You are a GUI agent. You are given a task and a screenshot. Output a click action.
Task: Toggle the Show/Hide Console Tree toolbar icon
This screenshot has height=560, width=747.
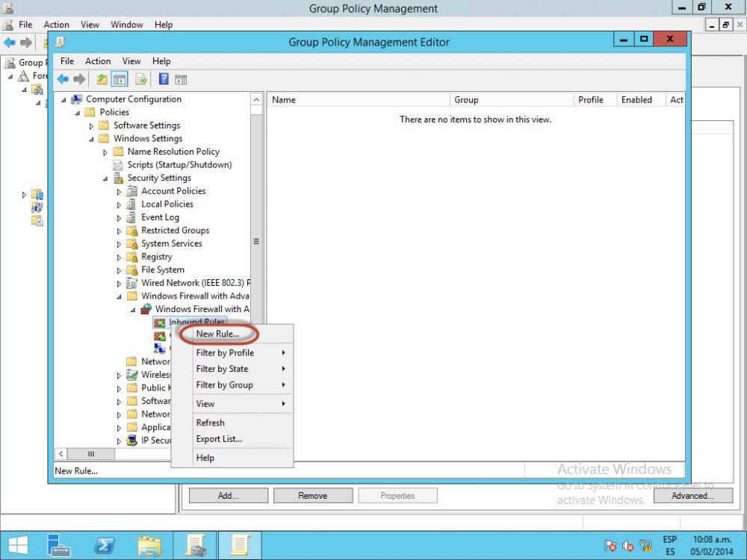click(x=119, y=79)
